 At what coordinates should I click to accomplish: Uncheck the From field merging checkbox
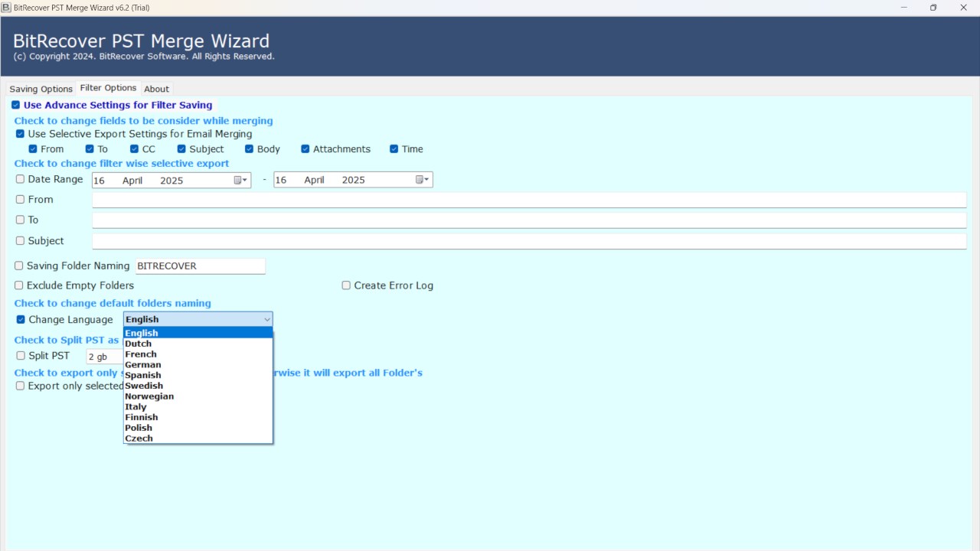(x=32, y=149)
